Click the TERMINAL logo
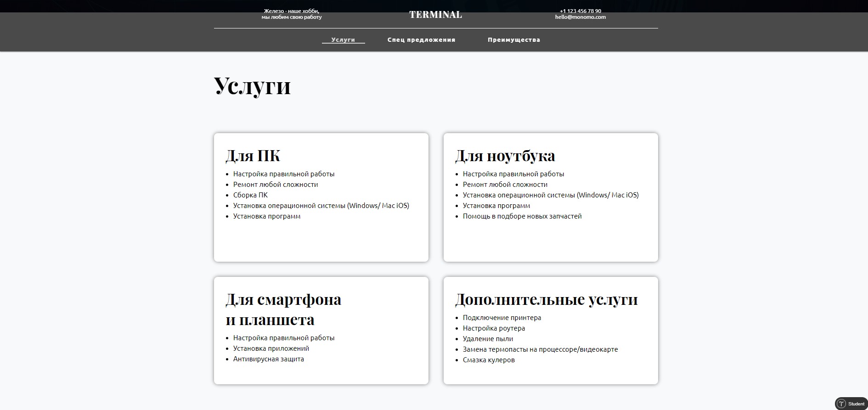Viewport: 868px width, 410px height. point(435,15)
